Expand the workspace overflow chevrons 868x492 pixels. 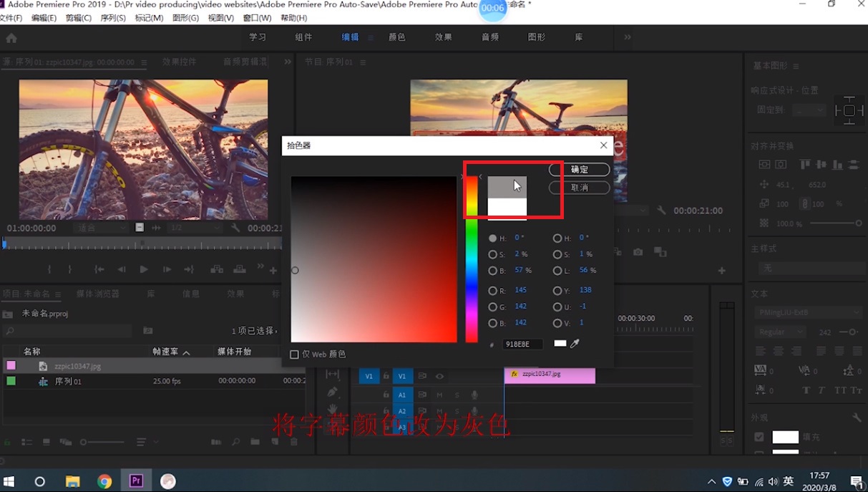628,37
